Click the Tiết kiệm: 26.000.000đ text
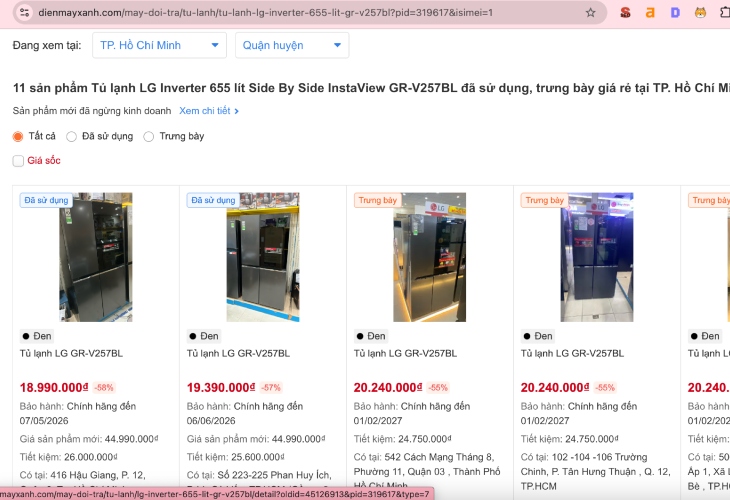The height and width of the screenshot is (500, 730). click(x=68, y=457)
